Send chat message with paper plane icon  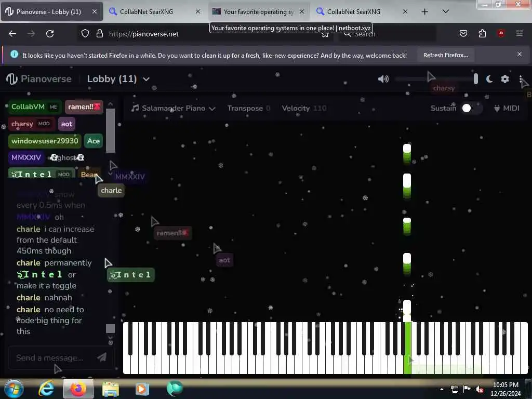coord(102,357)
